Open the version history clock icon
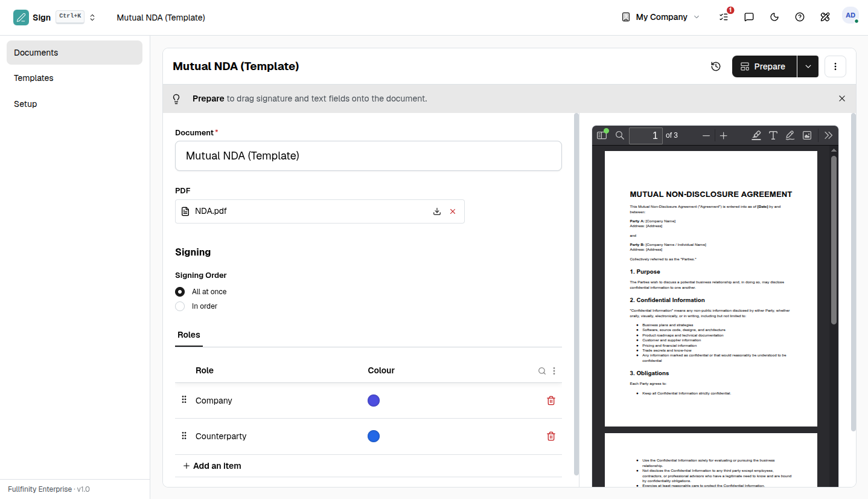 (716, 66)
